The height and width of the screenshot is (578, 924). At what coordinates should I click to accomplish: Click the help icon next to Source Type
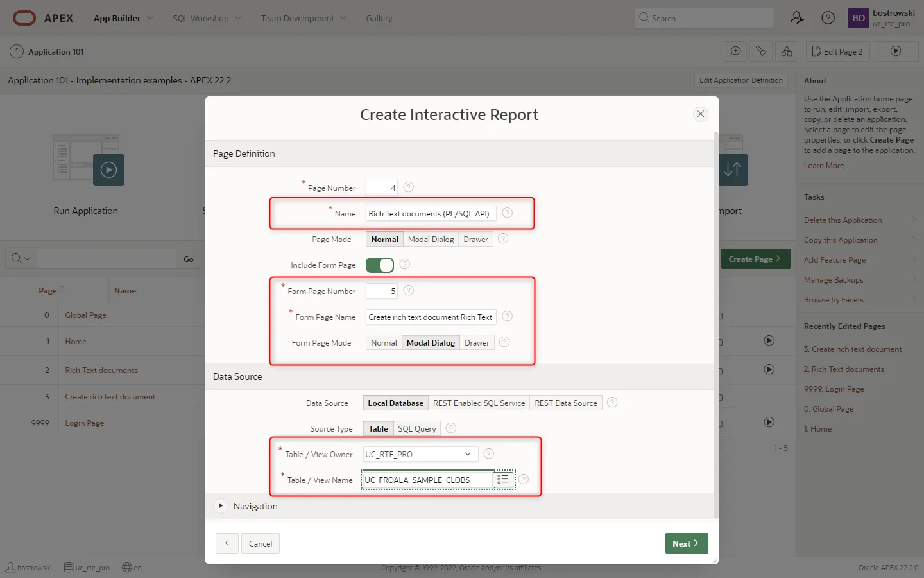pos(451,428)
